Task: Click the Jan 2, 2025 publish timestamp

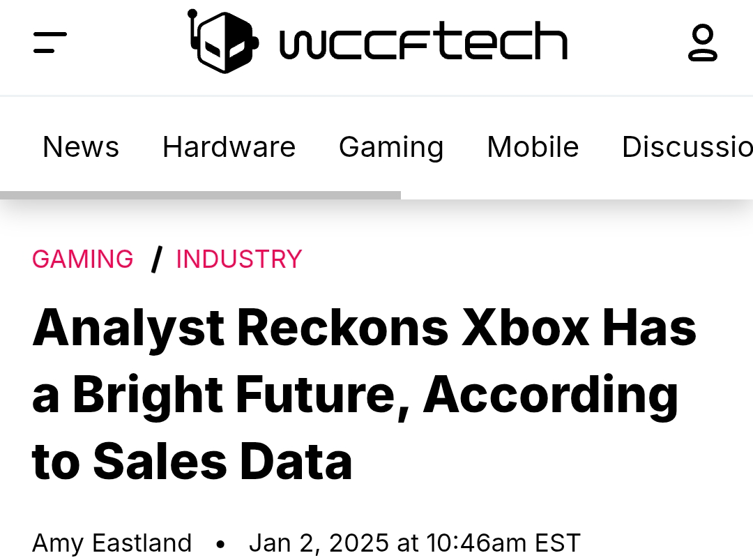Action: pyautogui.click(x=414, y=543)
